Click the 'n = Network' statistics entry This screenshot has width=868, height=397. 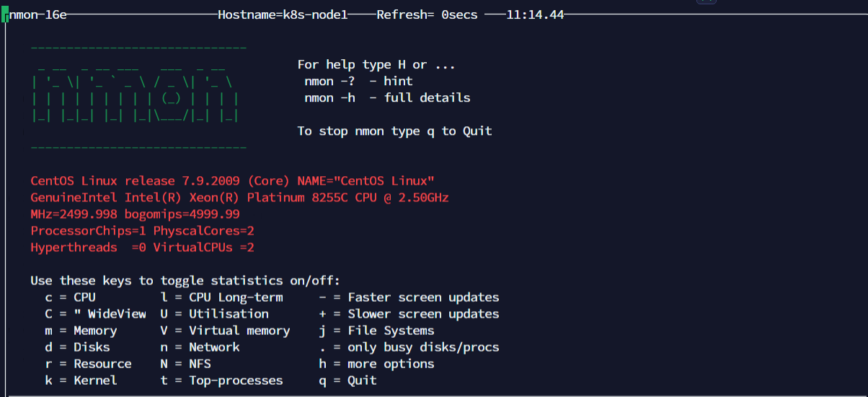pos(200,347)
